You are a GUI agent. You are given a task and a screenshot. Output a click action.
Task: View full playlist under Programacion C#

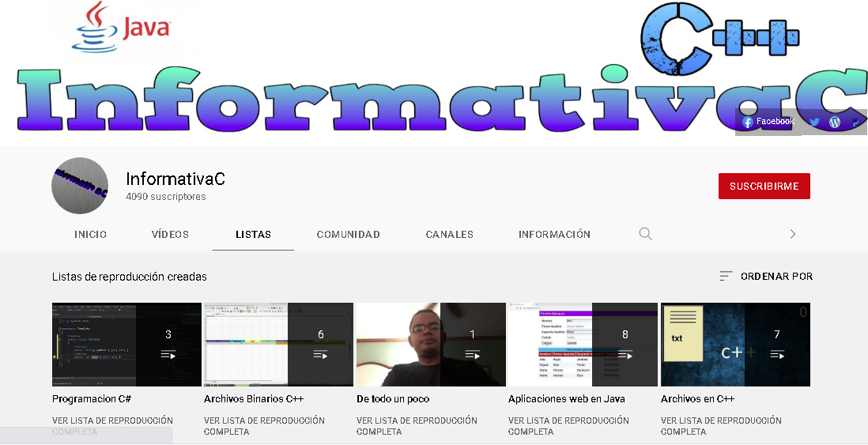pos(112,425)
